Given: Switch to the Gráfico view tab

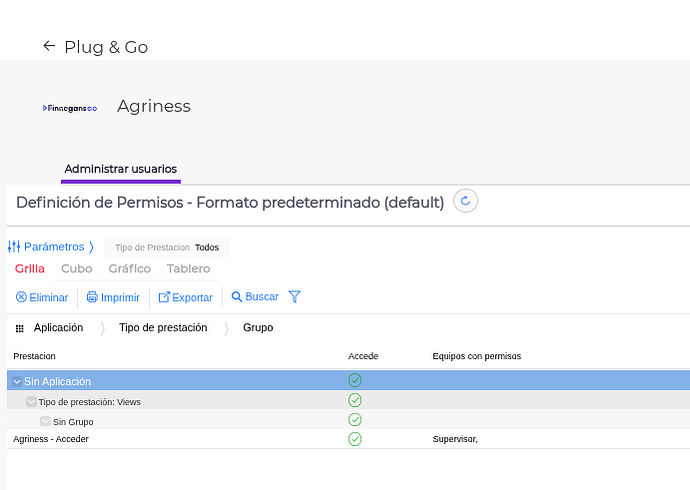Looking at the screenshot, I should click(x=129, y=268).
